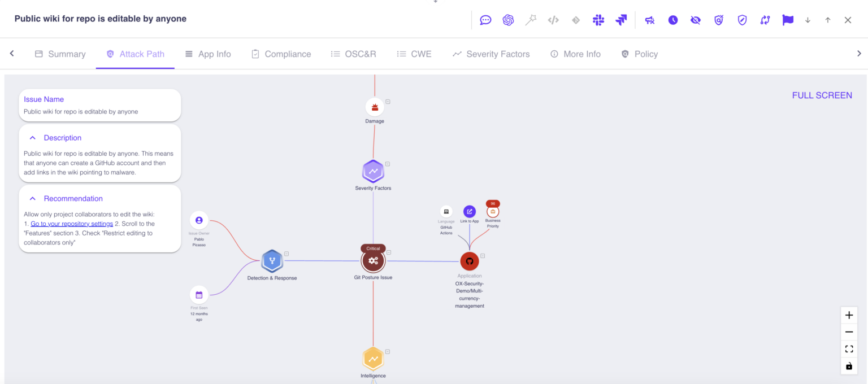Image resolution: width=868 pixels, height=384 pixels.
Task: Click the clock snooze icon in toolbar
Action: (x=673, y=20)
